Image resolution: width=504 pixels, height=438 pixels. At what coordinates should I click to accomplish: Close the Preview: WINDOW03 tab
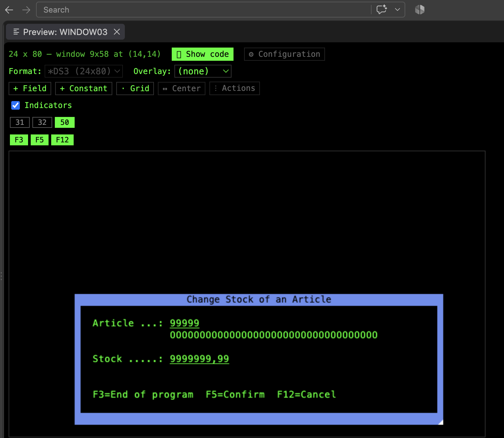117,32
